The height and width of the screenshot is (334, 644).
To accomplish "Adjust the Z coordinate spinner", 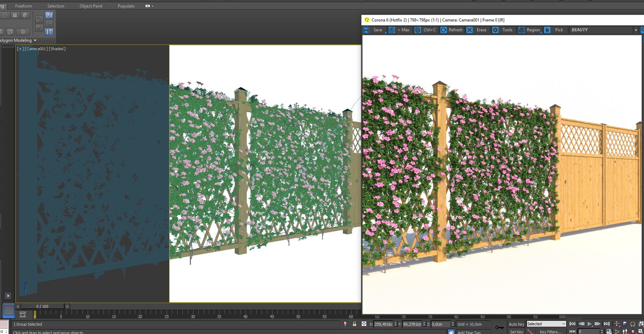I will tap(453, 324).
